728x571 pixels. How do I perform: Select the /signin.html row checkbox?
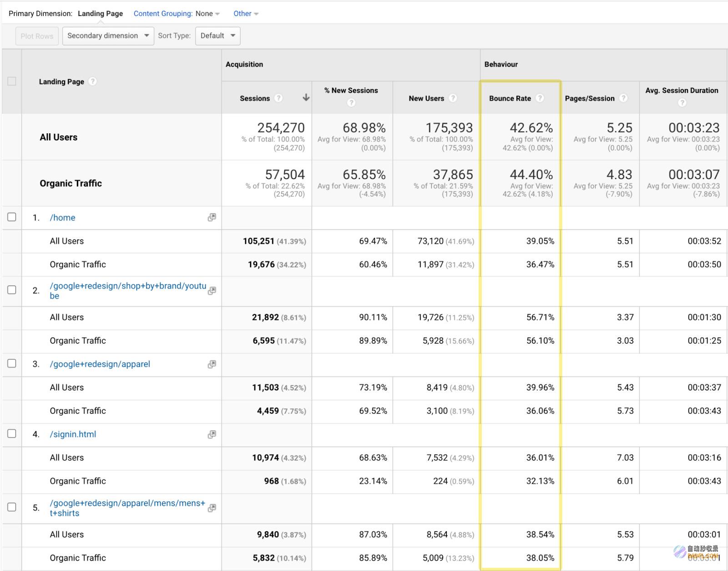coord(12,434)
